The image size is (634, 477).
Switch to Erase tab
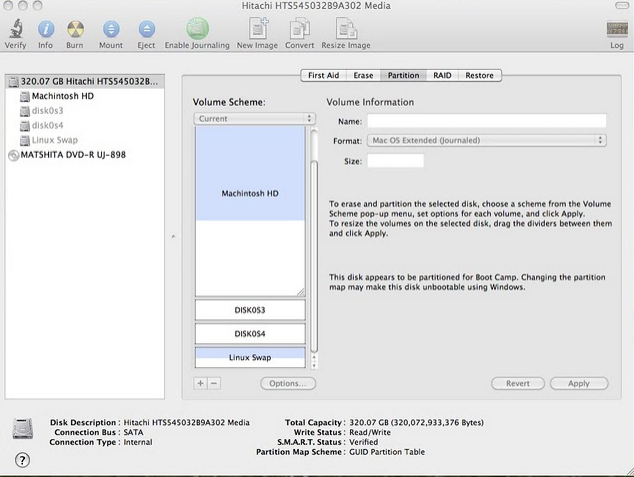(363, 76)
